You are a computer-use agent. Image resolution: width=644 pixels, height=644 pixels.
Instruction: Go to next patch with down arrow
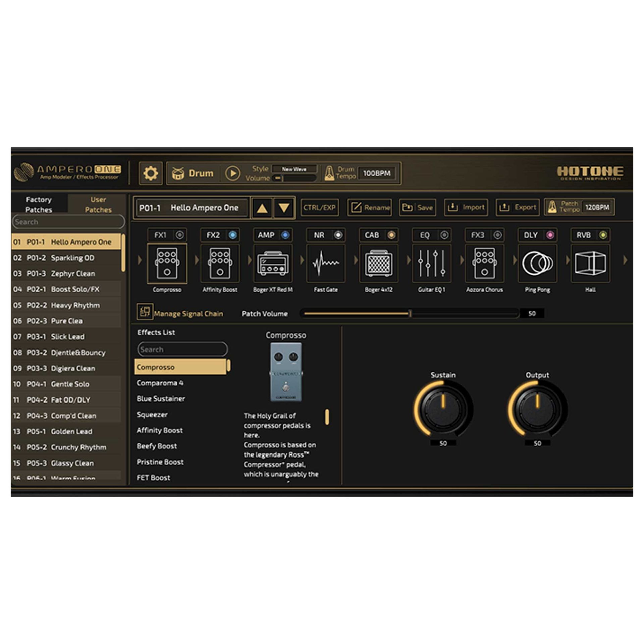[284, 208]
